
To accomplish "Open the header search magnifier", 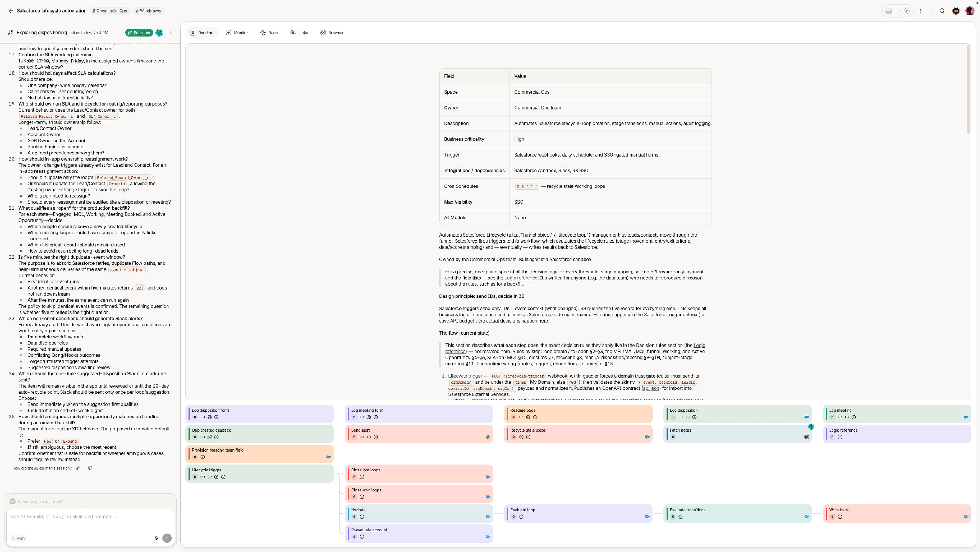I will pyautogui.click(x=942, y=11).
